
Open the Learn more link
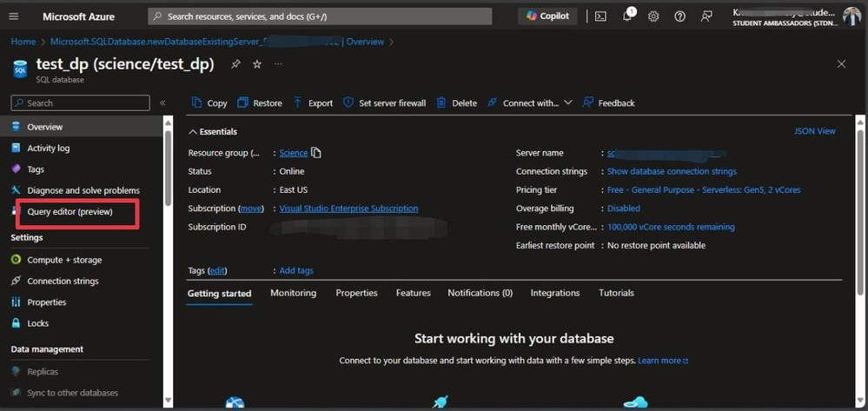(663, 361)
